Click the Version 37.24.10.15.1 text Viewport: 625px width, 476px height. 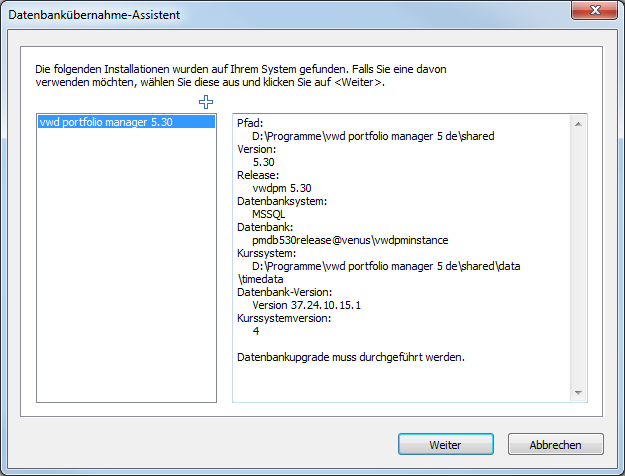coord(307,304)
